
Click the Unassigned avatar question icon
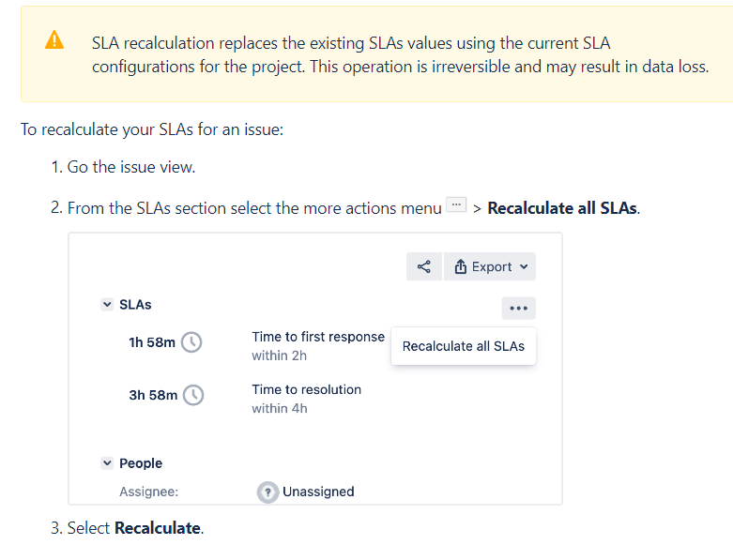click(x=267, y=492)
